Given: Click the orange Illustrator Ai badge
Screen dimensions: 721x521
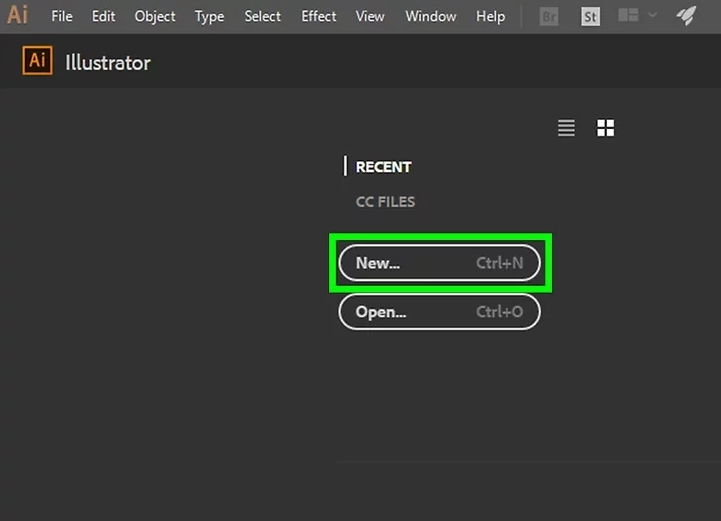Looking at the screenshot, I should coord(37,60).
